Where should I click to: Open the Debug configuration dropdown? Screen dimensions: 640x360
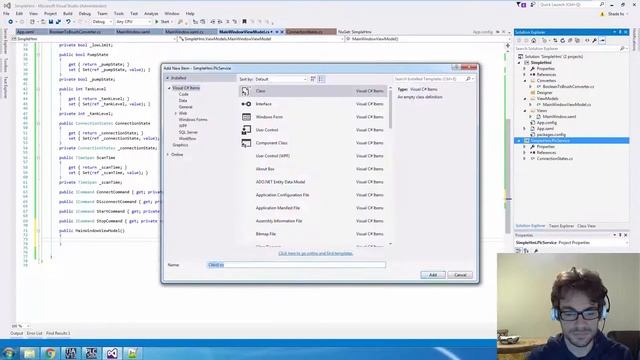click(102, 22)
